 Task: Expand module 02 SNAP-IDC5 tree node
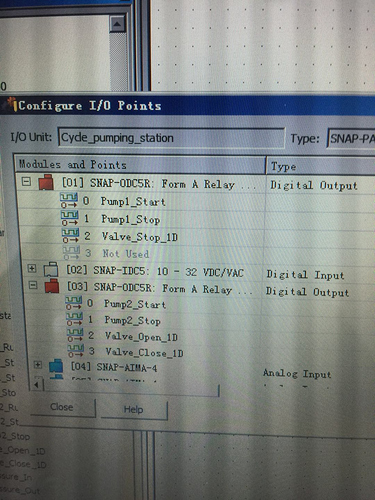[x=32, y=268]
